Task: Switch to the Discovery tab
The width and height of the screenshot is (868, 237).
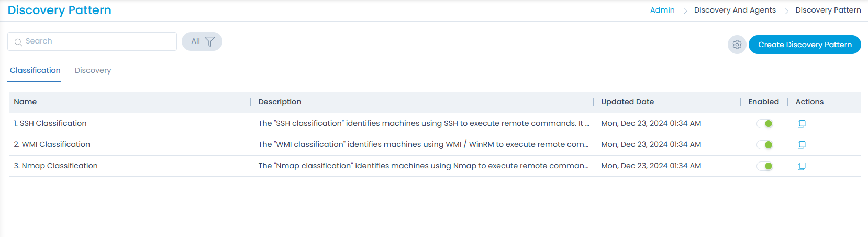Action: 93,70
